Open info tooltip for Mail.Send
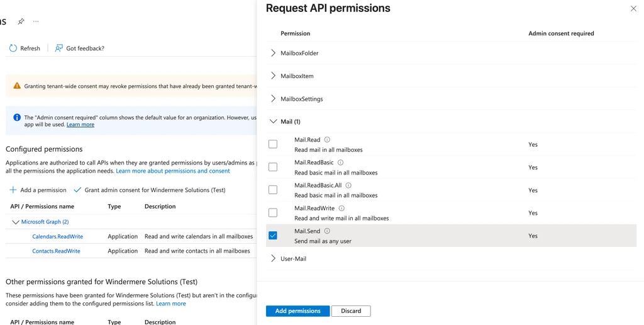This screenshot has width=644, height=325. pyautogui.click(x=327, y=231)
